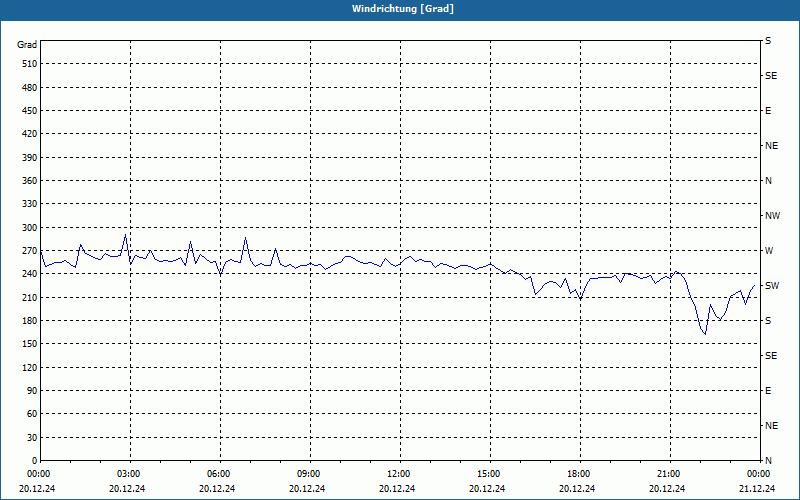Select the 120 value on the left axis
This screenshot has width=800, height=500.
coord(30,367)
